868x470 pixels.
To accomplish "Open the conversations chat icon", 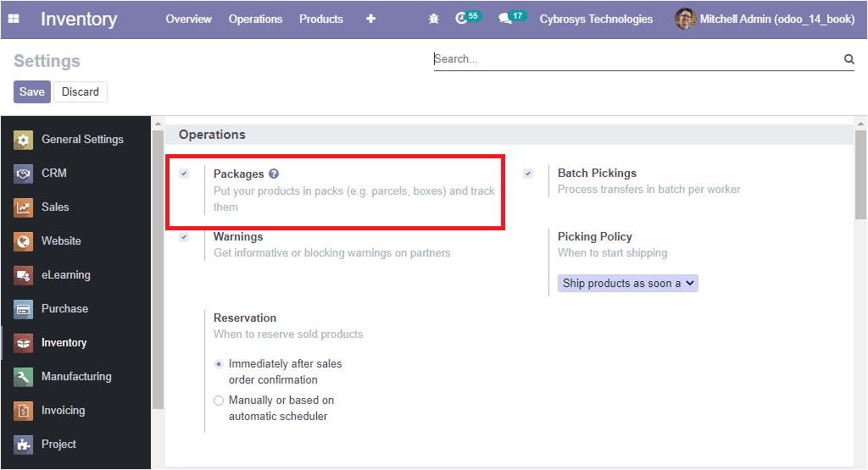I will click(504, 19).
